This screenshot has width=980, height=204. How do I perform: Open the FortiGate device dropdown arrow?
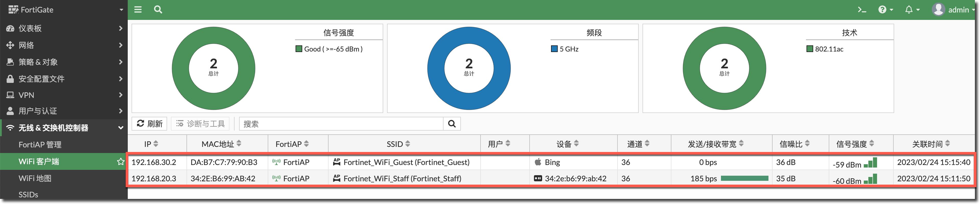[x=121, y=10]
